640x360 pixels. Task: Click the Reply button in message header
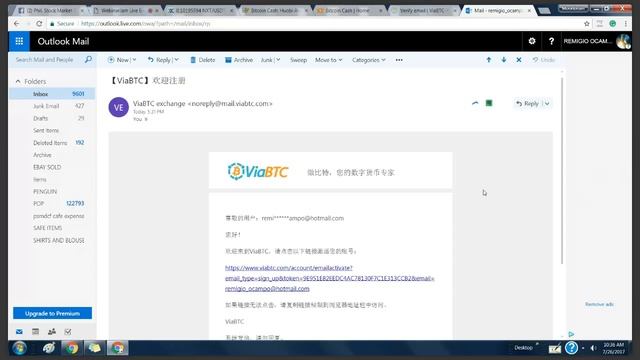tap(527, 104)
